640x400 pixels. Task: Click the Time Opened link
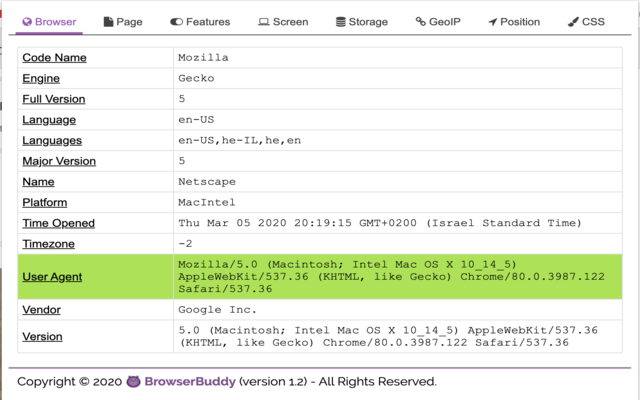(58, 223)
